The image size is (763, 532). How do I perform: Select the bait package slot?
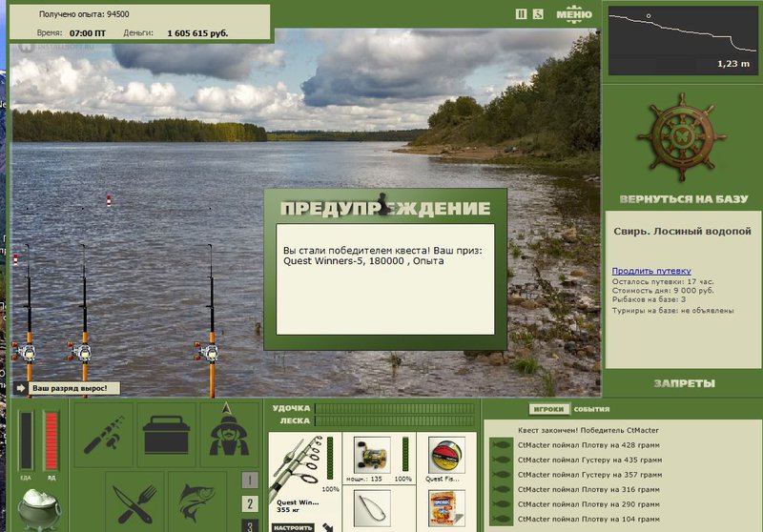446,508
